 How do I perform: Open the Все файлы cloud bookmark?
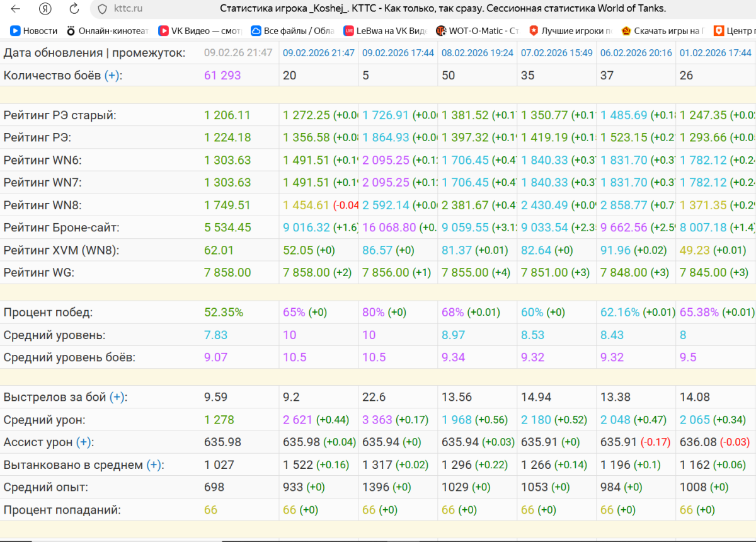(x=293, y=30)
